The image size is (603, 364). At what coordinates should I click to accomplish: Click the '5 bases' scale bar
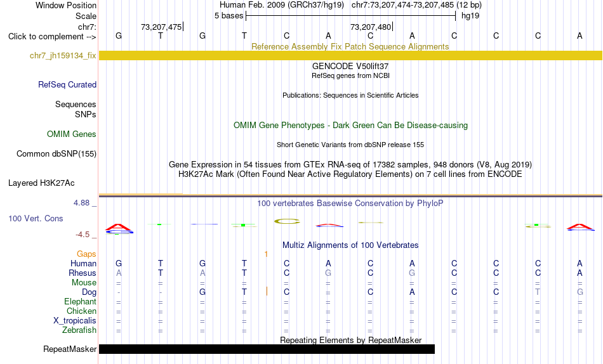pos(351,16)
